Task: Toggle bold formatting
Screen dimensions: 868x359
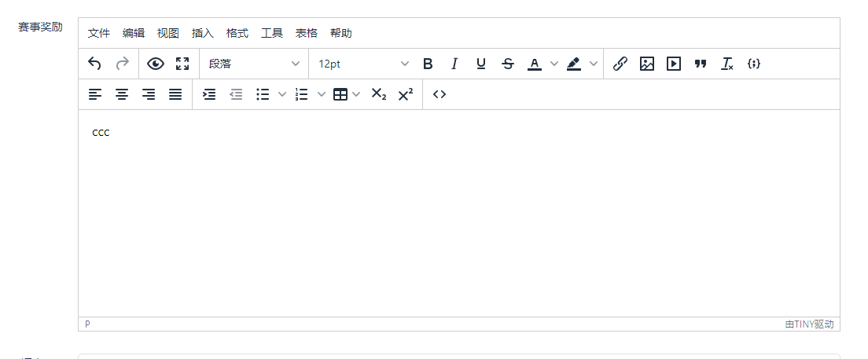Action: point(428,64)
